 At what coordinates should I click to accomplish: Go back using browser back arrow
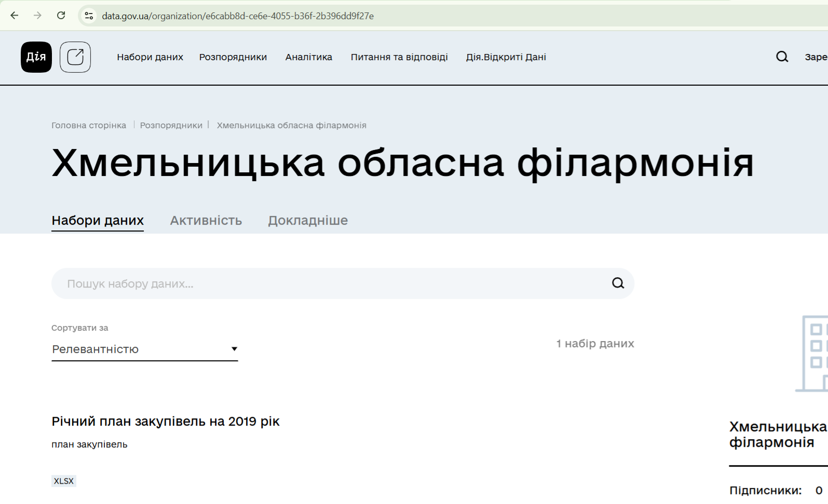[15, 16]
